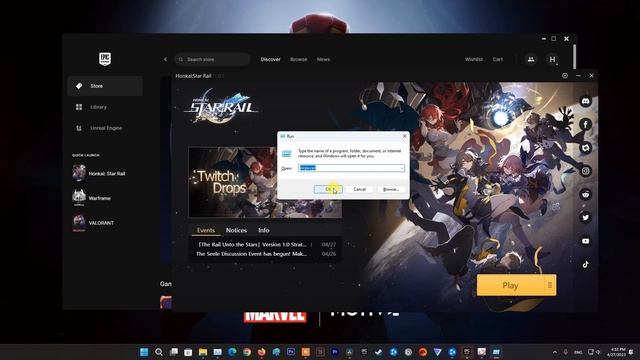Click Browse in Run dialog
The width and height of the screenshot is (640, 360).
click(x=391, y=189)
